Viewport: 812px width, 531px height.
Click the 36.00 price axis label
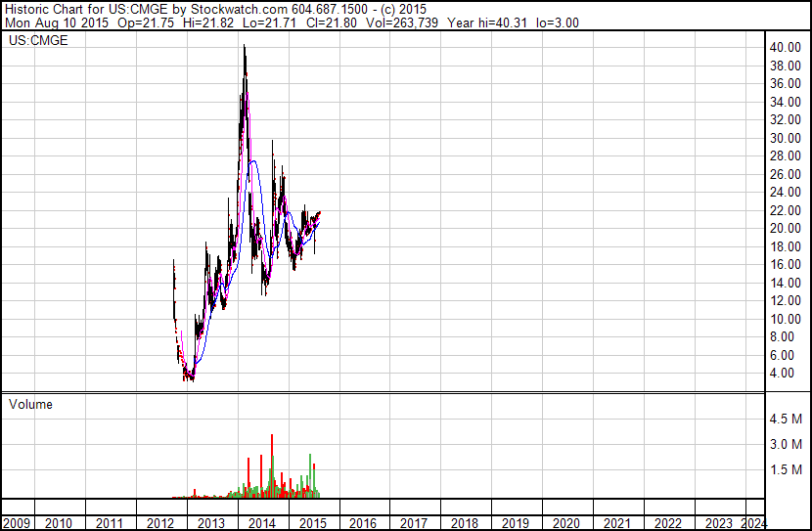[x=785, y=83]
